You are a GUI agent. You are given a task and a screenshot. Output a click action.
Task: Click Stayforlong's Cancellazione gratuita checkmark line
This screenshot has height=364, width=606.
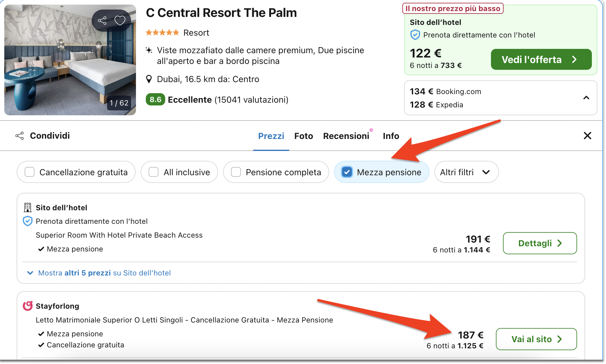point(81,345)
